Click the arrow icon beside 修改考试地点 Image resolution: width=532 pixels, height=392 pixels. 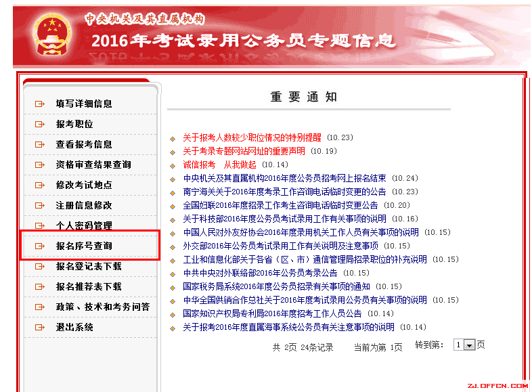click(x=40, y=185)
